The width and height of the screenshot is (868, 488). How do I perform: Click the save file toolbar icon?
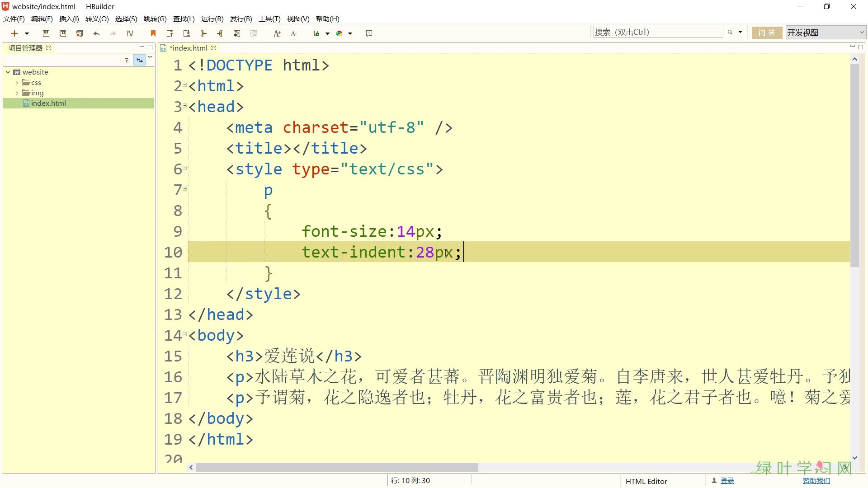pyautogui.click(x=46, y=33)
